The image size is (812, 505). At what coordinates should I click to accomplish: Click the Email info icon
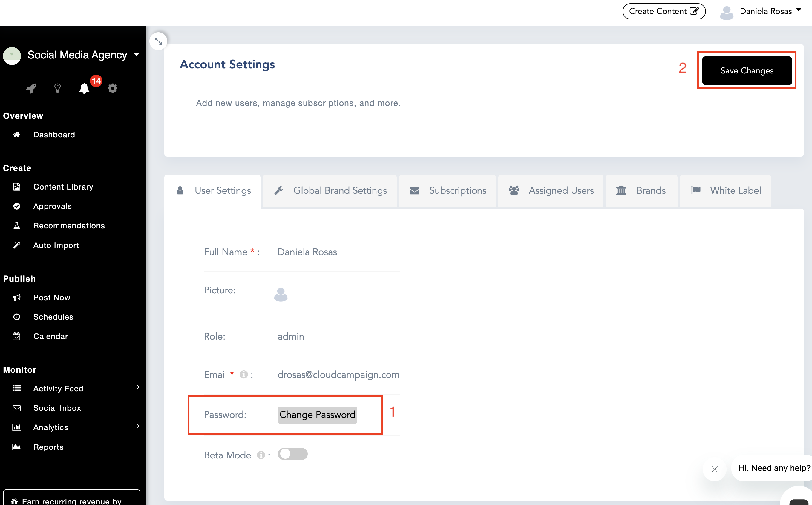coord(244,375)
